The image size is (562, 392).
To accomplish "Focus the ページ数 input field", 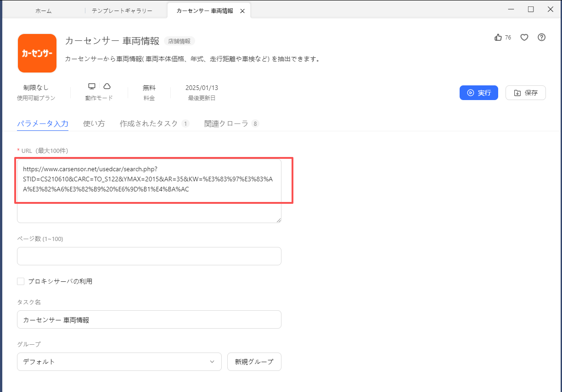I will point(149,256).
